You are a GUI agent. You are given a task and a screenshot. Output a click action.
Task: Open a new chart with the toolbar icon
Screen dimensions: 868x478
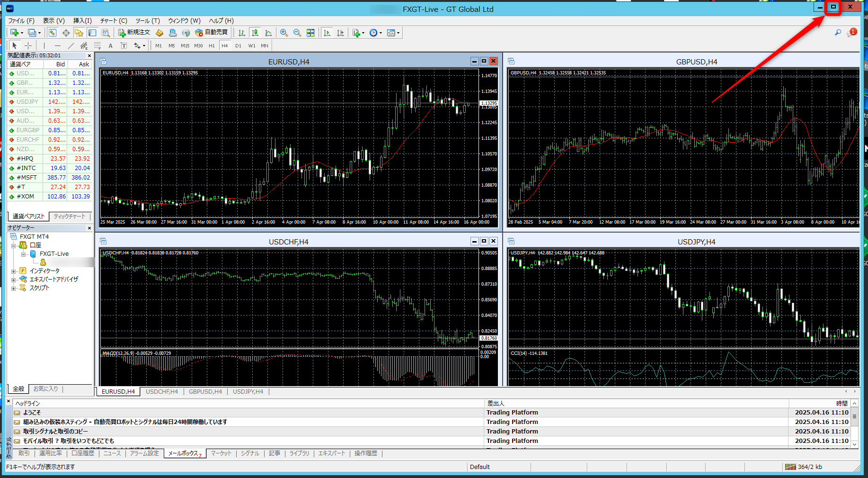[15, 33]
